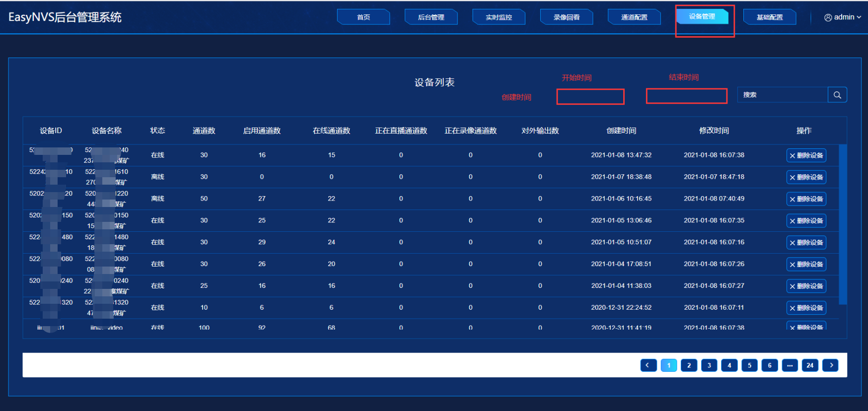The height and width of the screenshot is (411, 868).
Task: Delete device created 2021-01-06 10:16:45
Action: 806,199
